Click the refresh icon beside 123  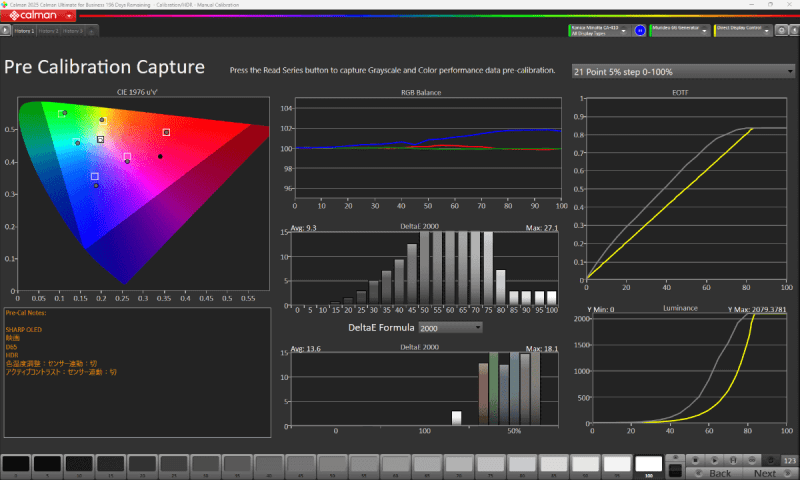pyautogui.click(x=770, y=459)
